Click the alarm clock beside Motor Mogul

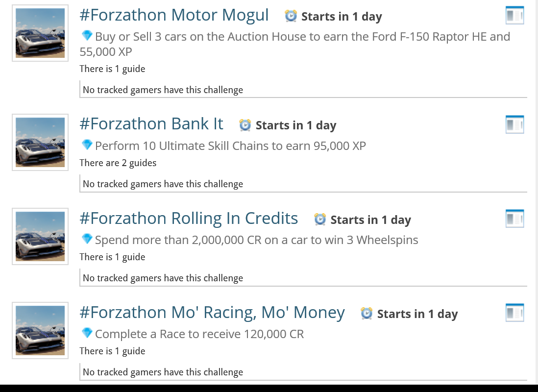[291, 16]
